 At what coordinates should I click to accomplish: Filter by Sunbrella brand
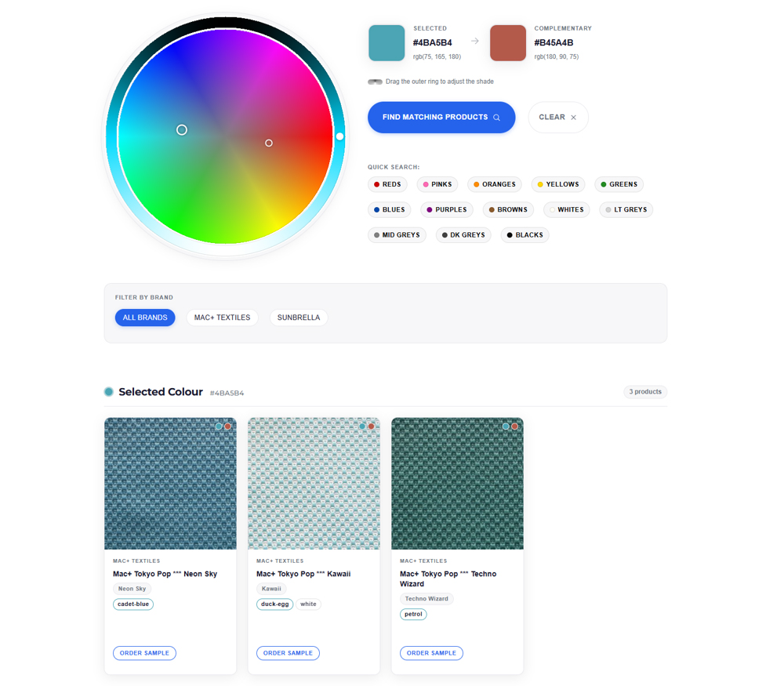pos(299,318)
